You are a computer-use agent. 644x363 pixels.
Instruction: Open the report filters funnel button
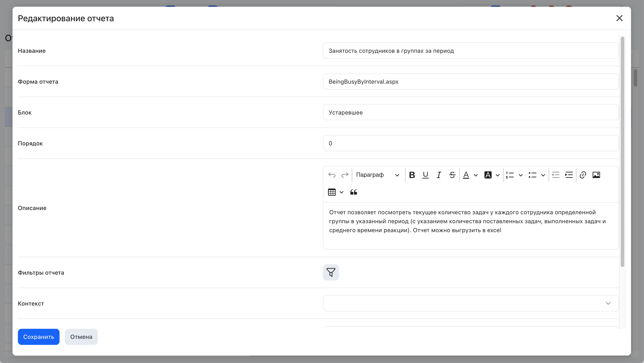(x=331, y=272)
